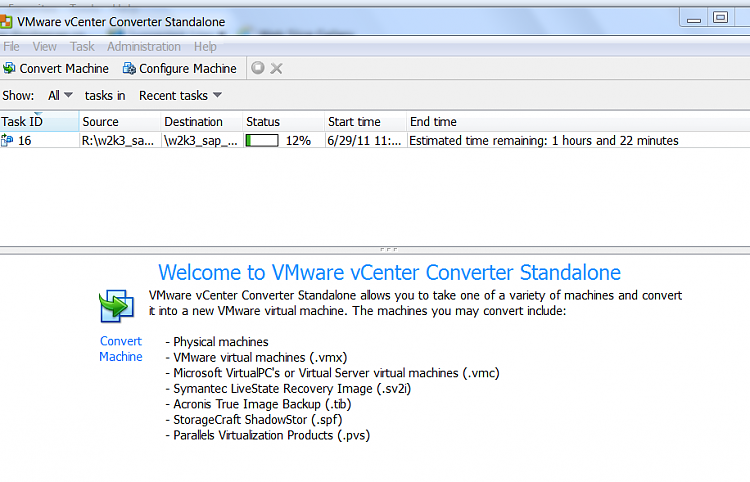Click the Welcome to VMware vCenter Converter heading
Image resolution: width=750 pixels, height=482 pixels.
click(389, 273)
